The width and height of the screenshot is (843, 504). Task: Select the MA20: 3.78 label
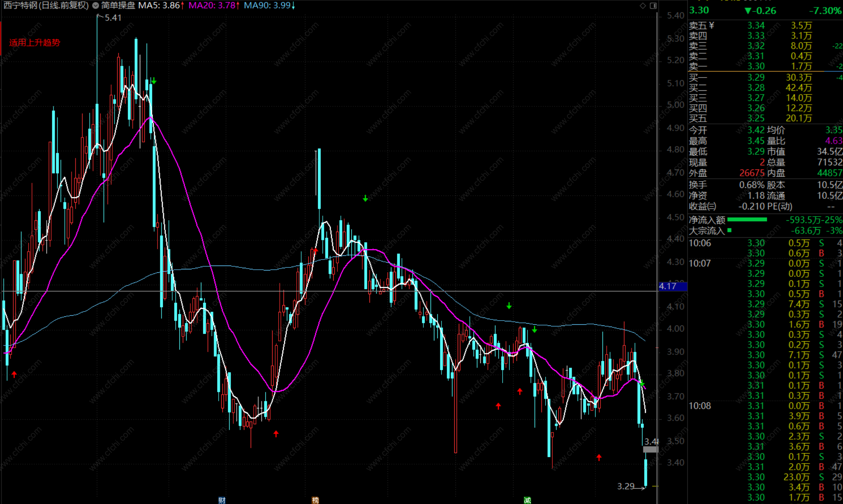(x=212, y=5)
